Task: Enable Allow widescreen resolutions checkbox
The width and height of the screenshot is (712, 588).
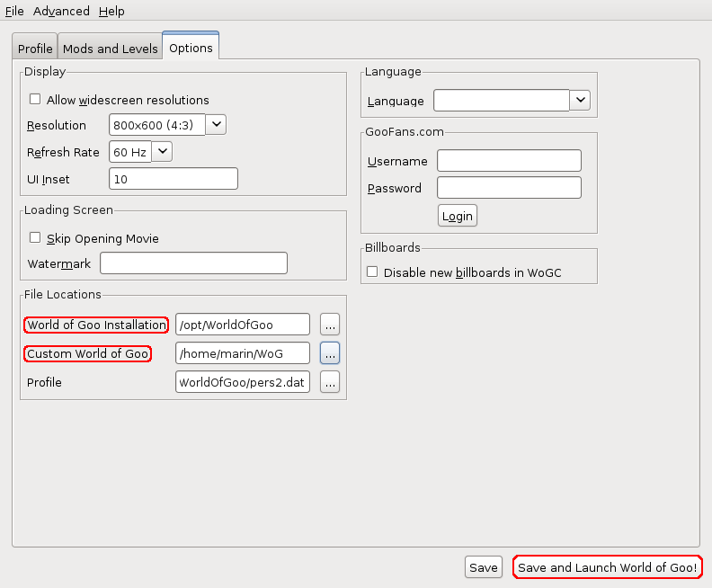Action: tap(36, 100)
